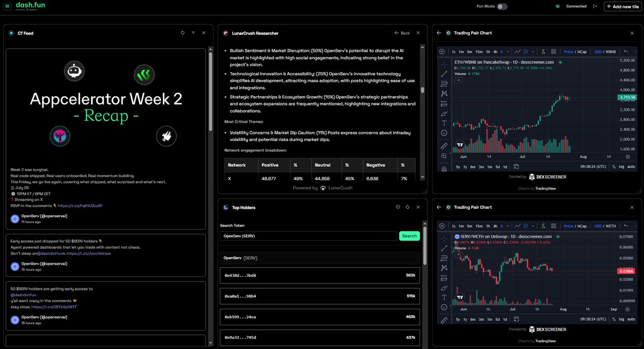Click the Add new tile button

point(623,6)
